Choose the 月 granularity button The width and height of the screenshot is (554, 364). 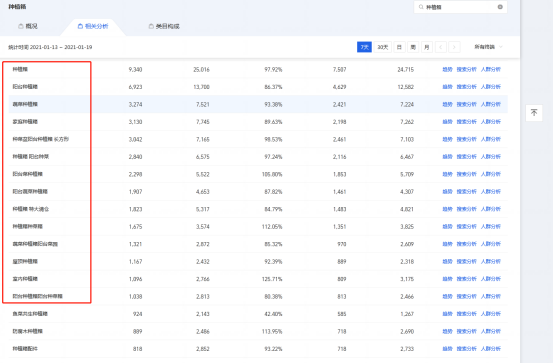point(427,47)
